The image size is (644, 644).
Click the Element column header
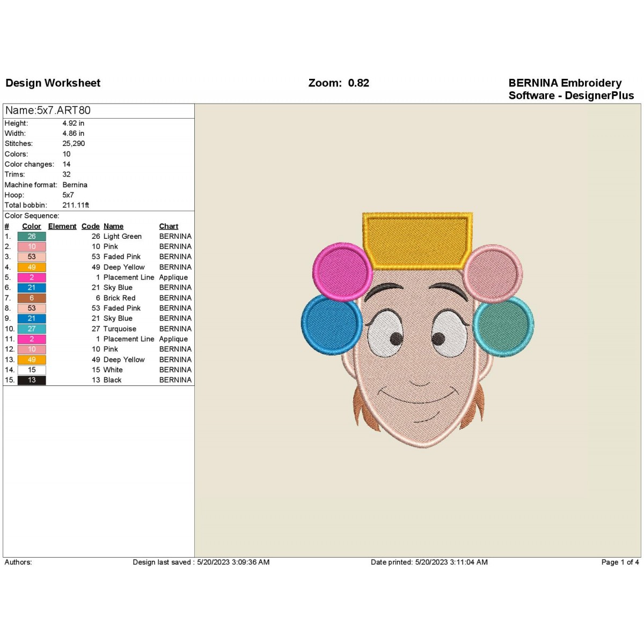click(x=62, y=226)
